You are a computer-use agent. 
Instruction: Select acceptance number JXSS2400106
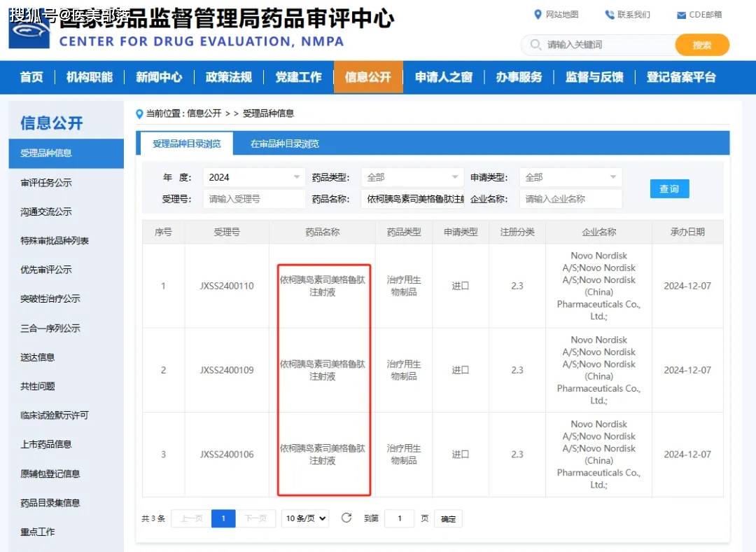click(x=227, y=455)
